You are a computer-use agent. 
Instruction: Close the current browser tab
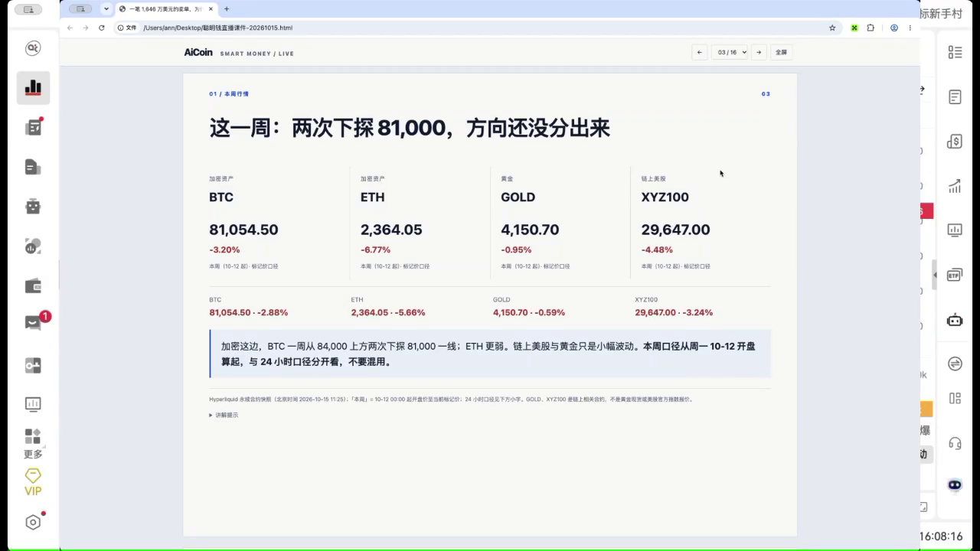point(210,9)
